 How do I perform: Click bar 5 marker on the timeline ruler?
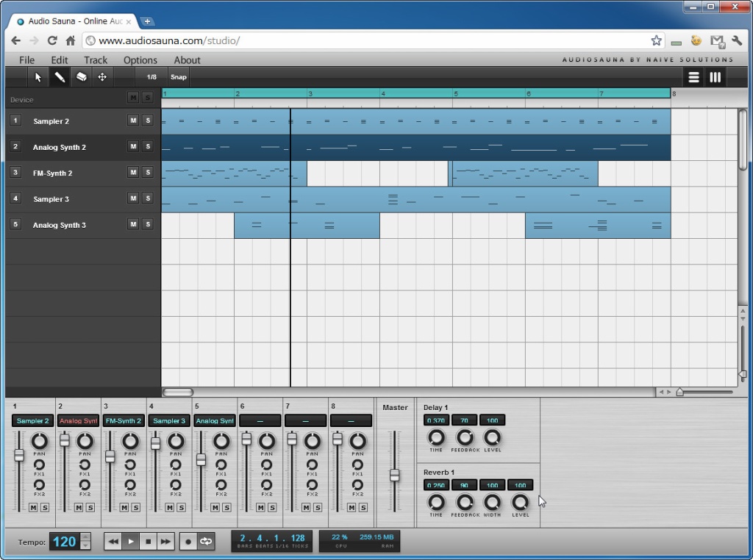[x=456, y=93]
